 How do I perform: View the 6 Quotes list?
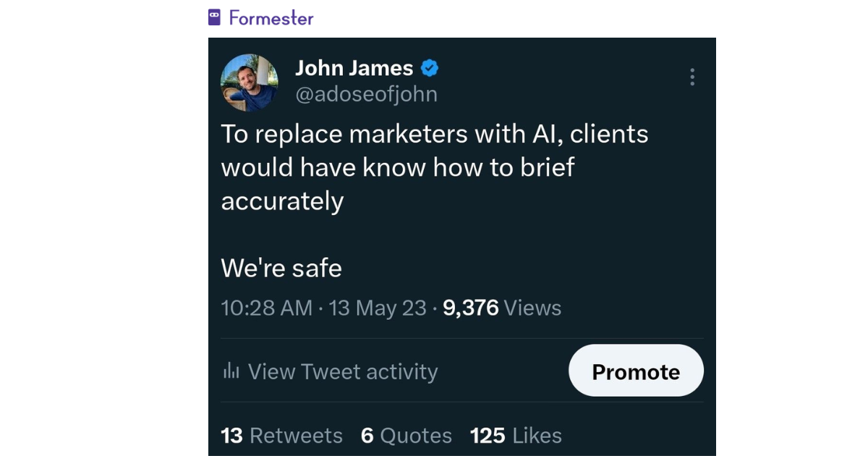click(x=407, y=436)
